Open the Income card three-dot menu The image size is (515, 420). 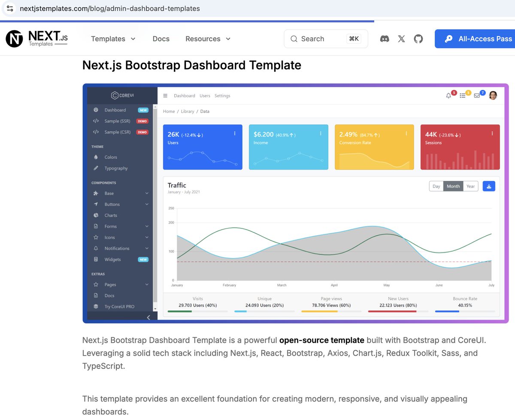pos(321,134)
